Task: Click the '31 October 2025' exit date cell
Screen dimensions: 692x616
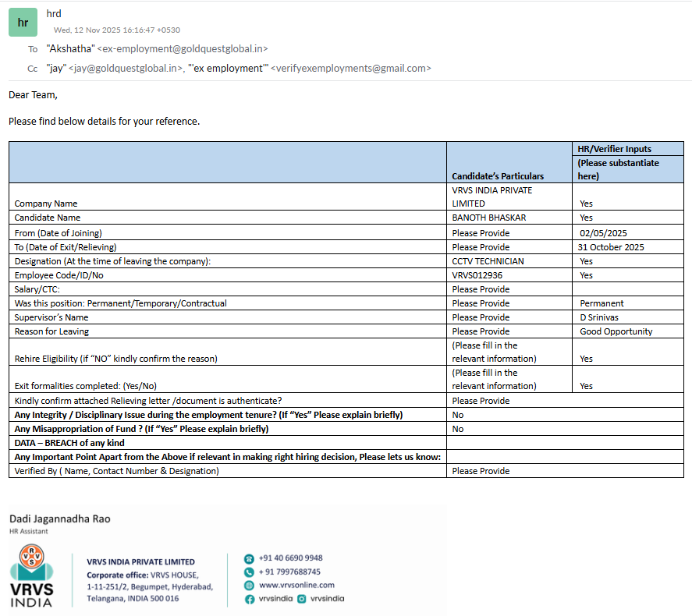Action: click(612, 247)
